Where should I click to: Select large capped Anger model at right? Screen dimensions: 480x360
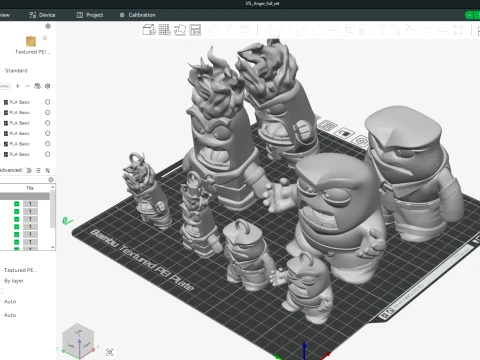pyautogui.click(x=413, y=173)
